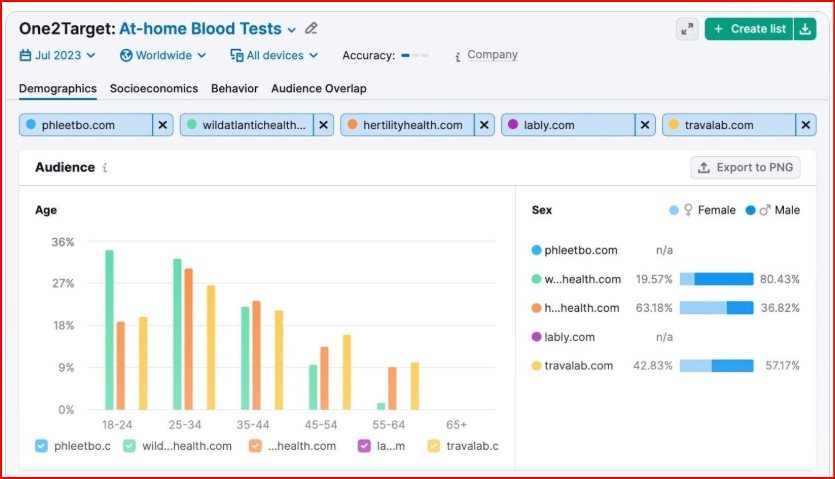Click the yellow 55-64 age bar
835x479 pixels.
pyautogui.click(x=415, y=386)
